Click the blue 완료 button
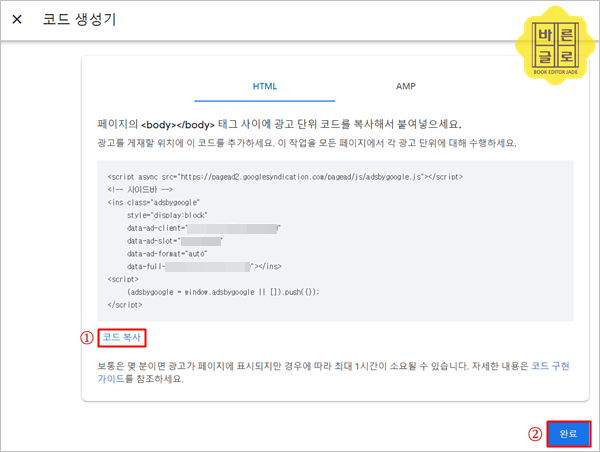This screenshot has height=452, width=600. 568,434
